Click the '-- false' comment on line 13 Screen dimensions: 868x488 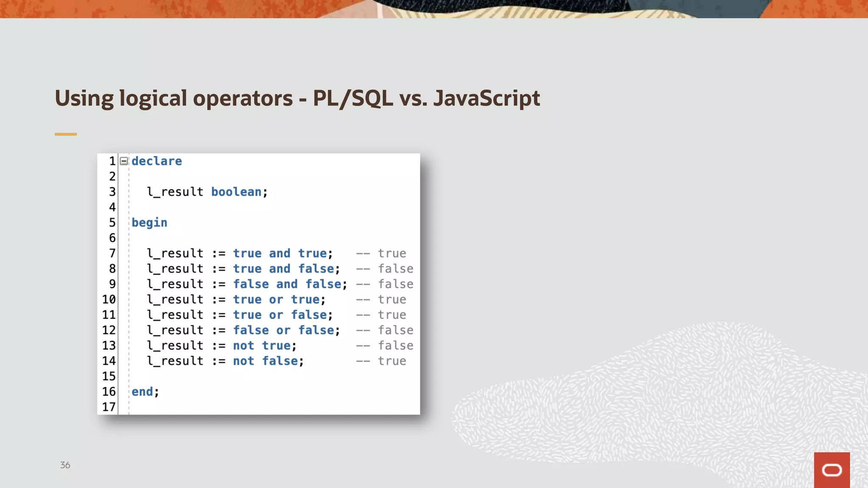click(385, 346)
